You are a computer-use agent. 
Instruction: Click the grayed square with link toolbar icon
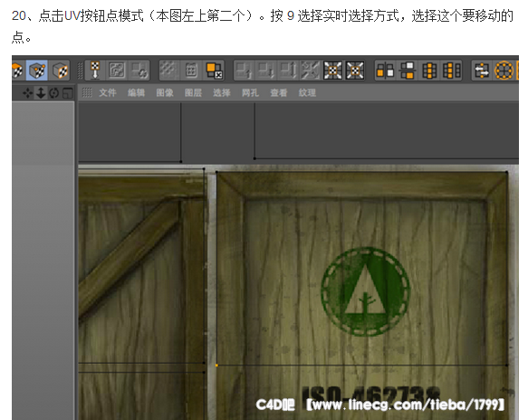click(x=139, y=71)
